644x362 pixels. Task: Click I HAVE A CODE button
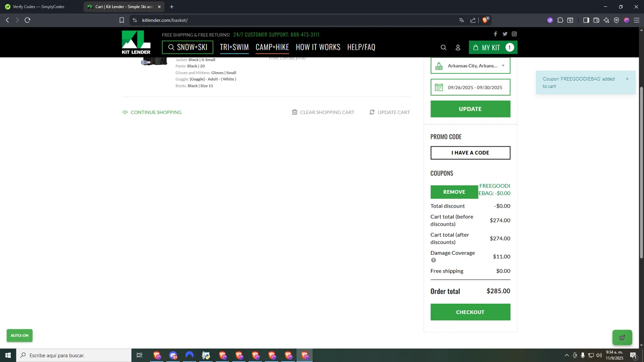[x=471, y=153]
